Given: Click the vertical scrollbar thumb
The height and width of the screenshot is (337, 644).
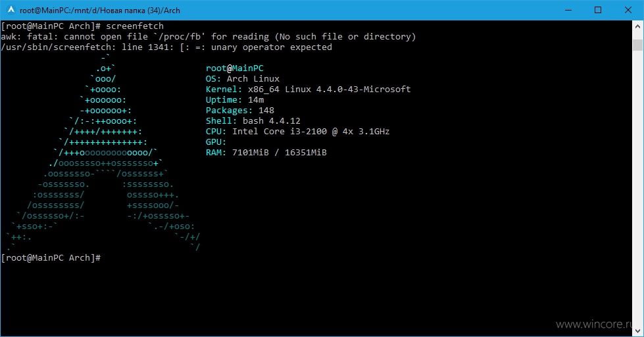Looking at the screenshot, I should pyautogui.click(x=638, y=45).
